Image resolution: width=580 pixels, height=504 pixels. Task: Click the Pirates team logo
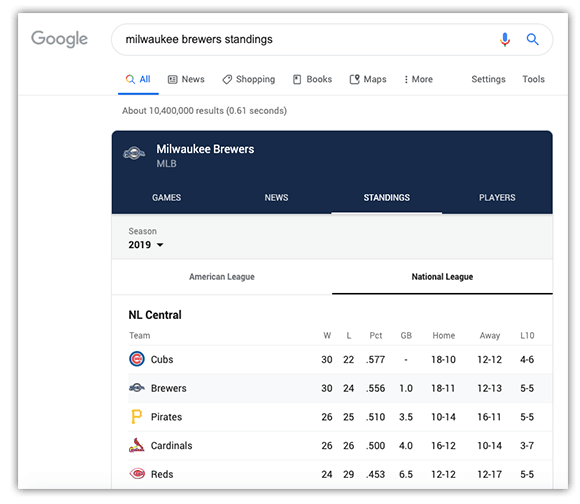click(x=136, y=416)
